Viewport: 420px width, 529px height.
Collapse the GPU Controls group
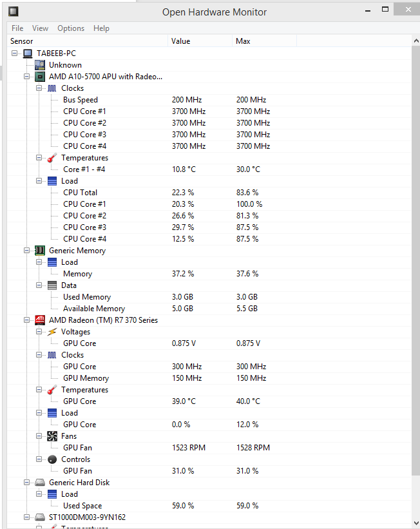click(39, 459)
